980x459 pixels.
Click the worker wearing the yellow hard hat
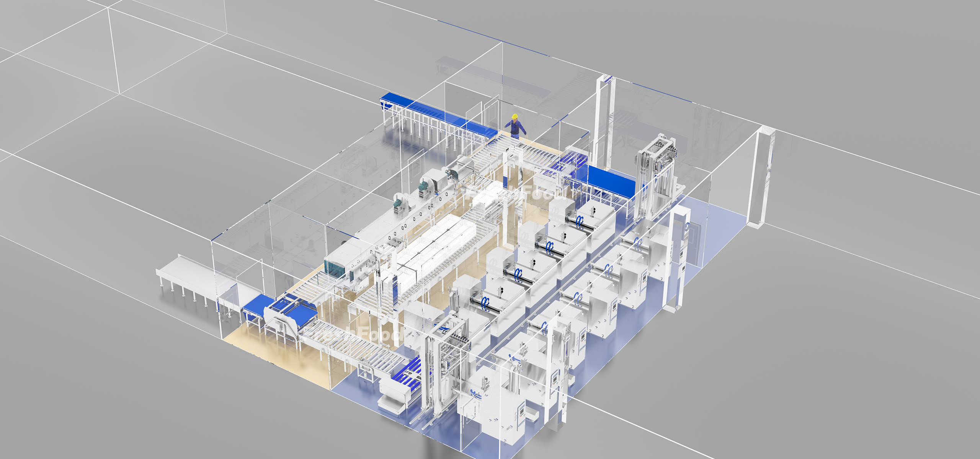[x=515, y=127]
